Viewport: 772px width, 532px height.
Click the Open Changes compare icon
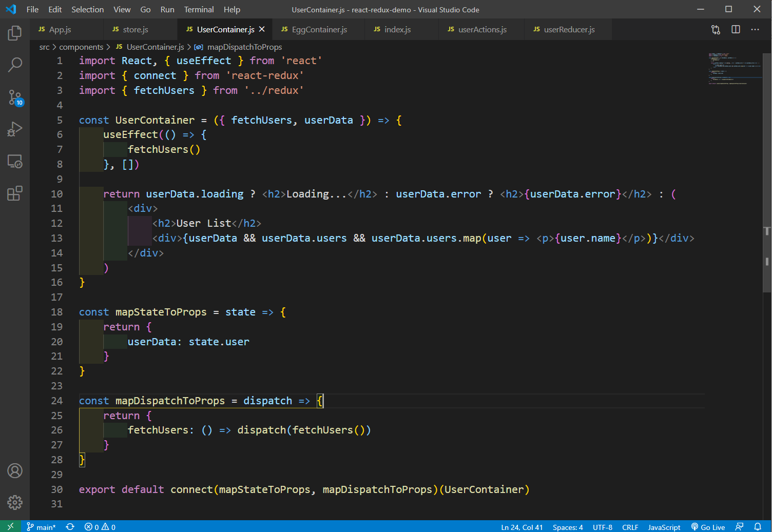click(x=716, y=30)
